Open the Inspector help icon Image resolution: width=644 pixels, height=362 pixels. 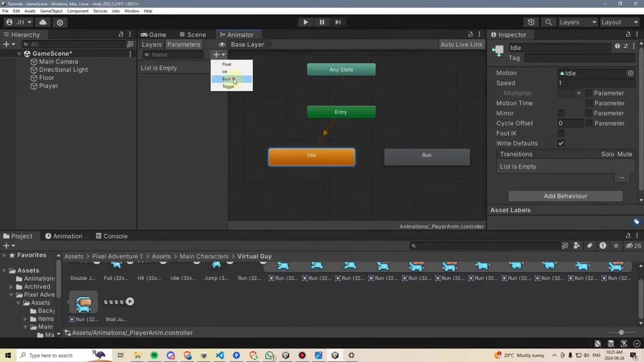coord(617,46)
